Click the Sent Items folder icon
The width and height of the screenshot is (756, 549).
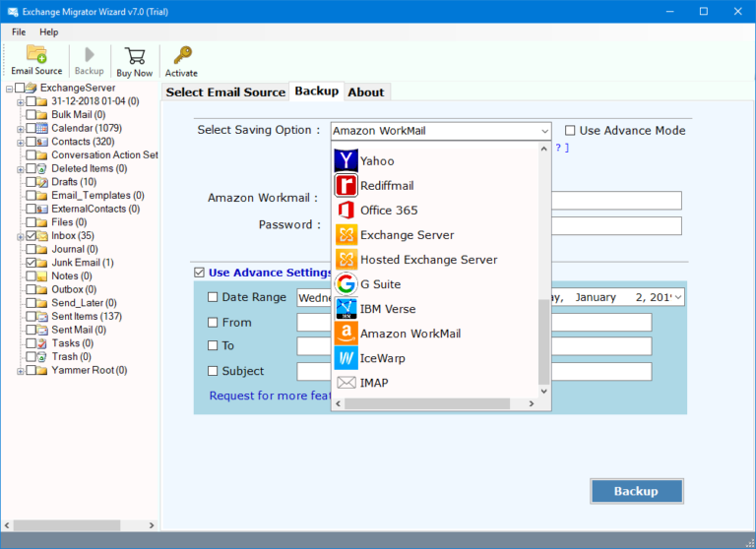click(42, 316)
